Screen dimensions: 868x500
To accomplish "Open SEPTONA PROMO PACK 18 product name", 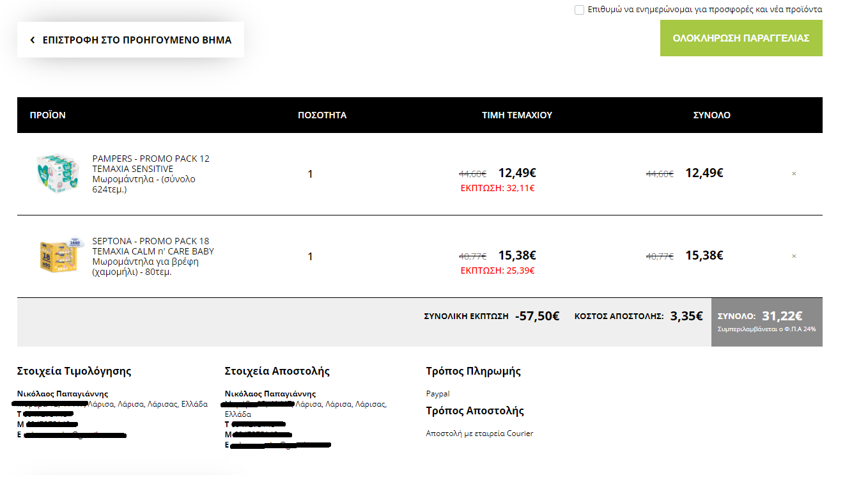I will click(x=153, y=256).
